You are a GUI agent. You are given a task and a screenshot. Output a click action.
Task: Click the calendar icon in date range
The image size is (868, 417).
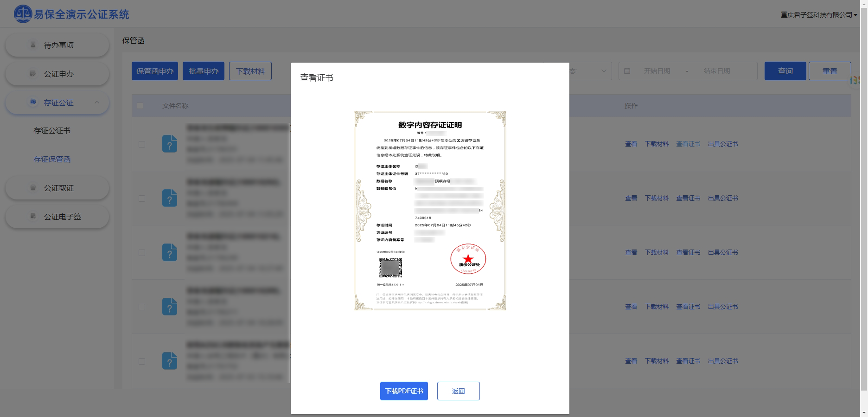627,71
